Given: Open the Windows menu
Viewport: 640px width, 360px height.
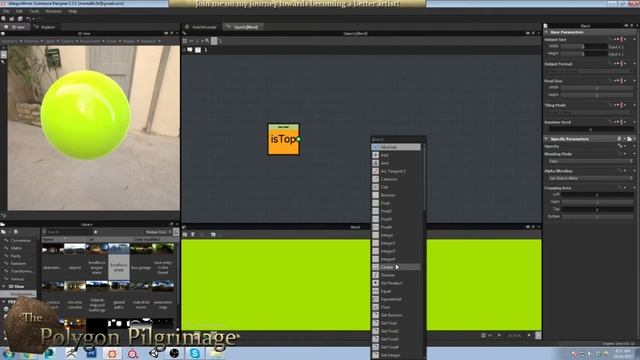Looking at the screenshot, I should 53,11.
